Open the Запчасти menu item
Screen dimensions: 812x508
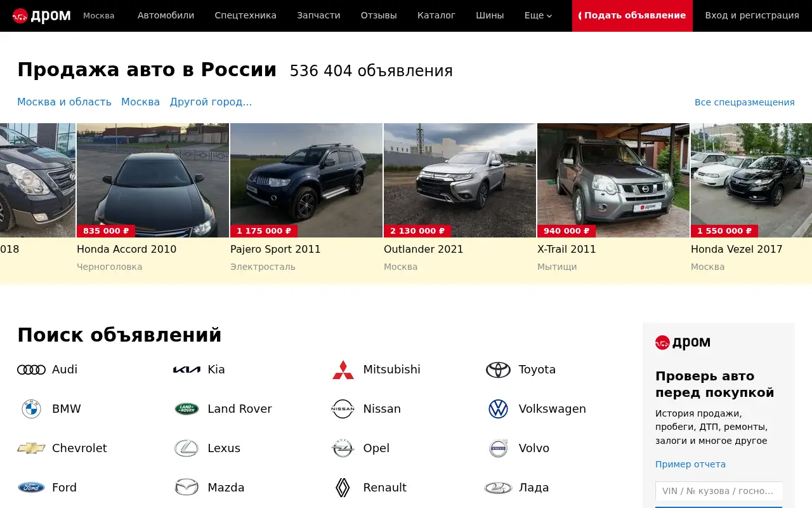coord(318,15)
